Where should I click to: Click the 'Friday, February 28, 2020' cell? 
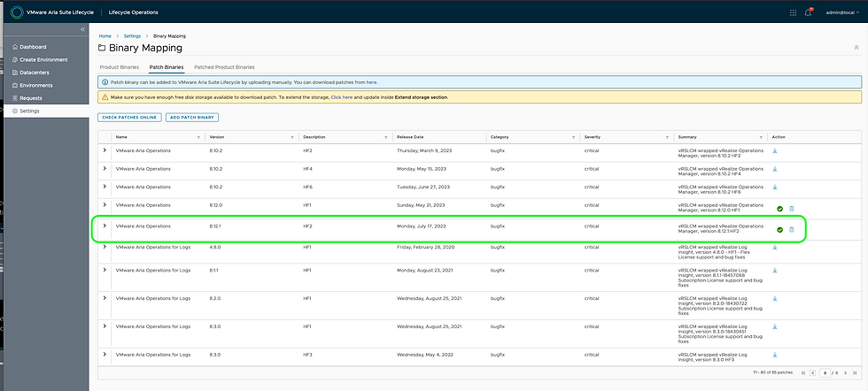(x=424, y=247)
